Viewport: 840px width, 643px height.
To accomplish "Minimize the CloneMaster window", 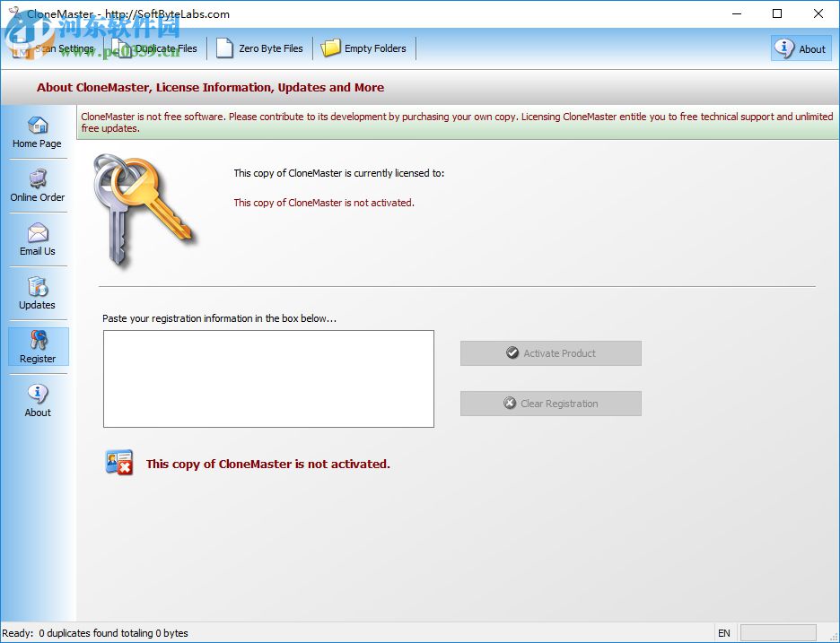I will 737,14.
